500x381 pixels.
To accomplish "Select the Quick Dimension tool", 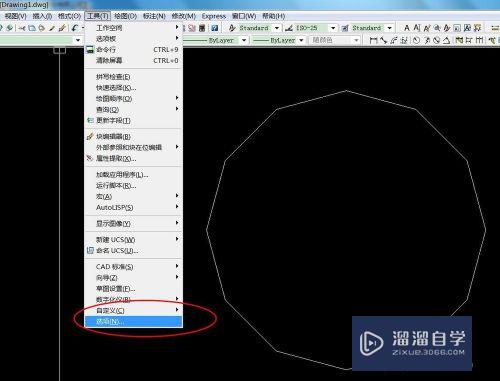I will [x=459, y=40].
